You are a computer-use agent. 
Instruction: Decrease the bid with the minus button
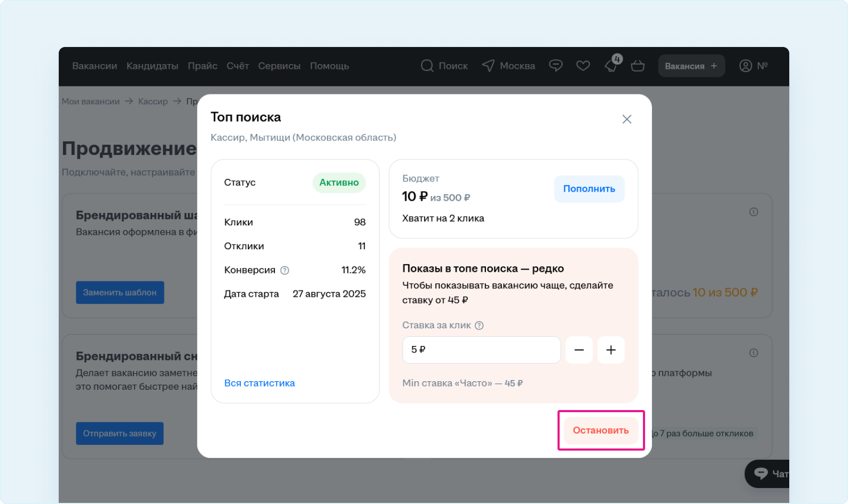click(579, 350)
